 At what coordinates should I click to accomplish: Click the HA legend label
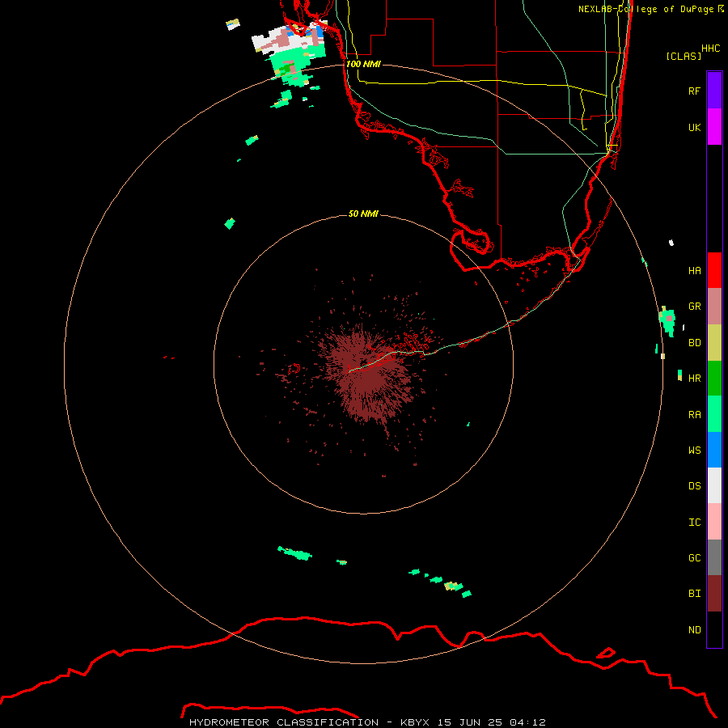click(x=694, y=271)
